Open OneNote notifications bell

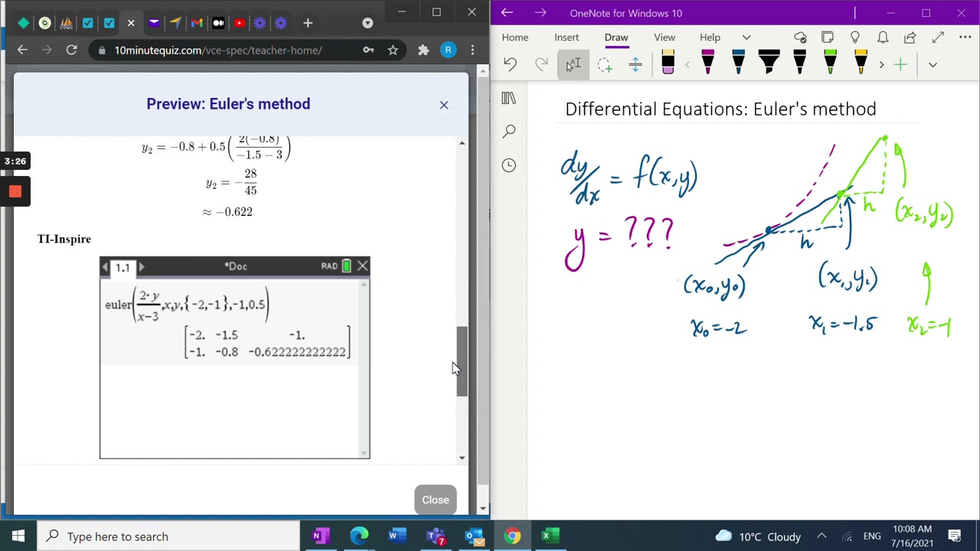pyautogui.click(x=883, y=37)
